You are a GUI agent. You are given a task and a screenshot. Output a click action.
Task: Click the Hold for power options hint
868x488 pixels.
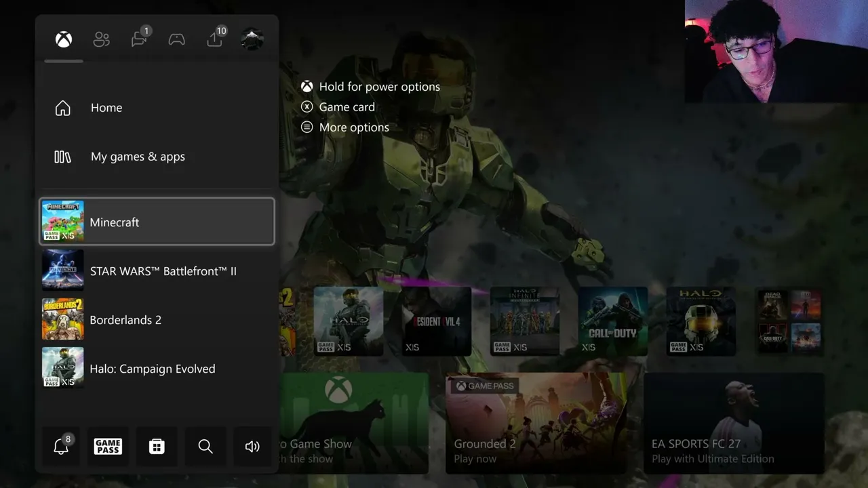pos(371,87)
